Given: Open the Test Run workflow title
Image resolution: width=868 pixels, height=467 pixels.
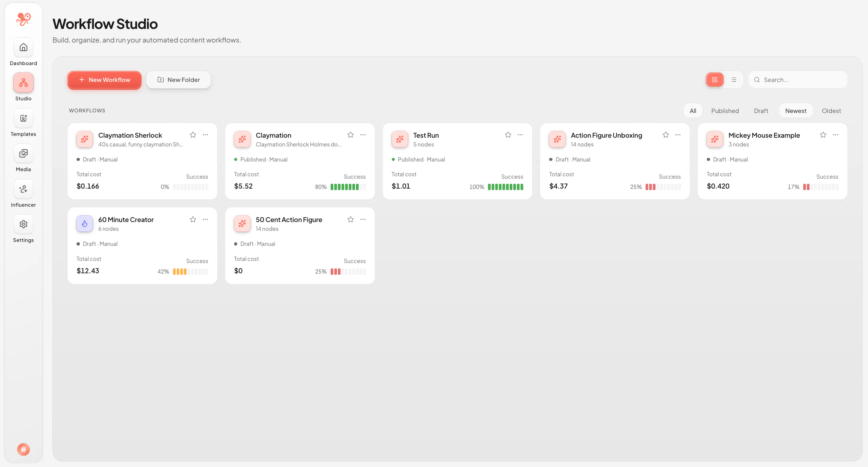Looking at the screenshot, I should [x=426, y=135].
